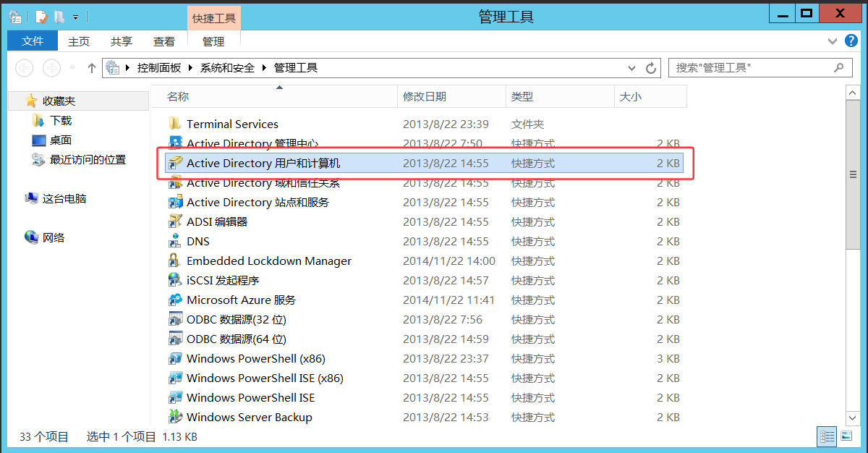Click the 快捷工具 contextual tab header
The image size is (868, 453).
(213, 18)
